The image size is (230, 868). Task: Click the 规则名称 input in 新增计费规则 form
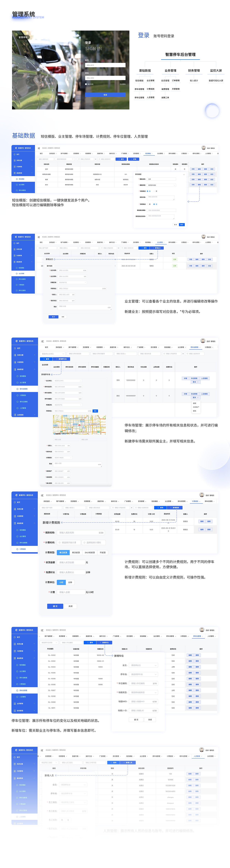(81, 533)
